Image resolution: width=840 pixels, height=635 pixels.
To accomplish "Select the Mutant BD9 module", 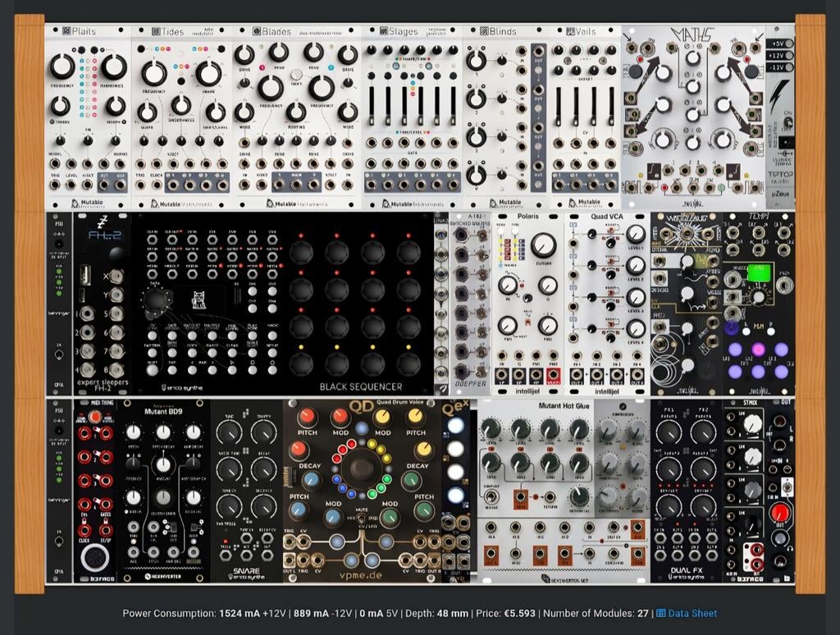I will click(x=163, y=491).
